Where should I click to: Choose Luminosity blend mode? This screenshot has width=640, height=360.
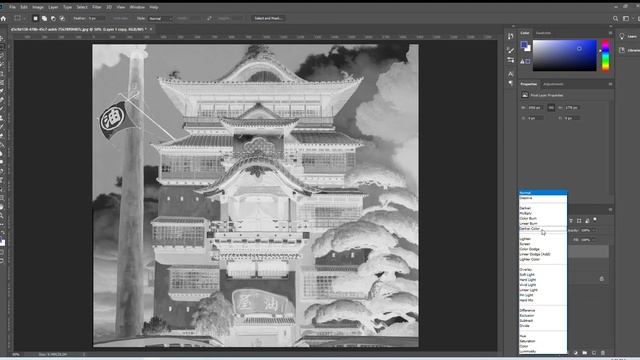point(543,351)
